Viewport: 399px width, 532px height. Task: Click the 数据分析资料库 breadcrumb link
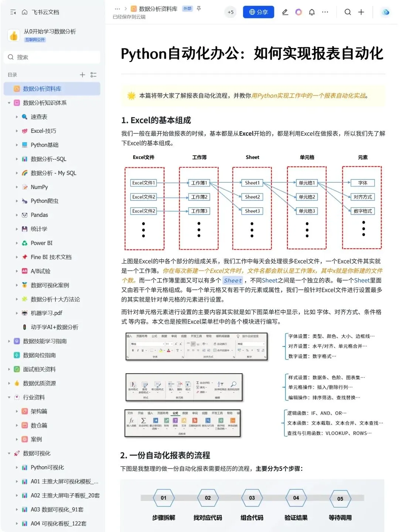pyautogui.click(x=158, y=8)
